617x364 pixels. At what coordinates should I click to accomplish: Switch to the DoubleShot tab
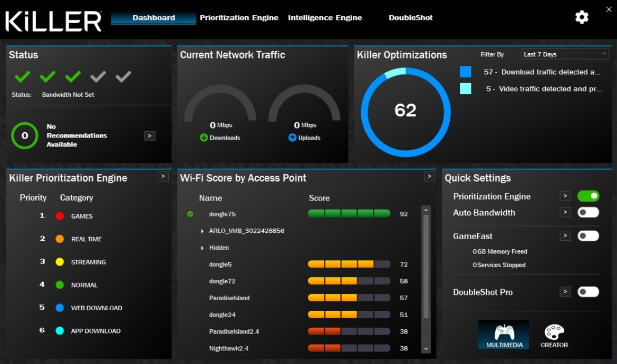[x=410, y=18]
